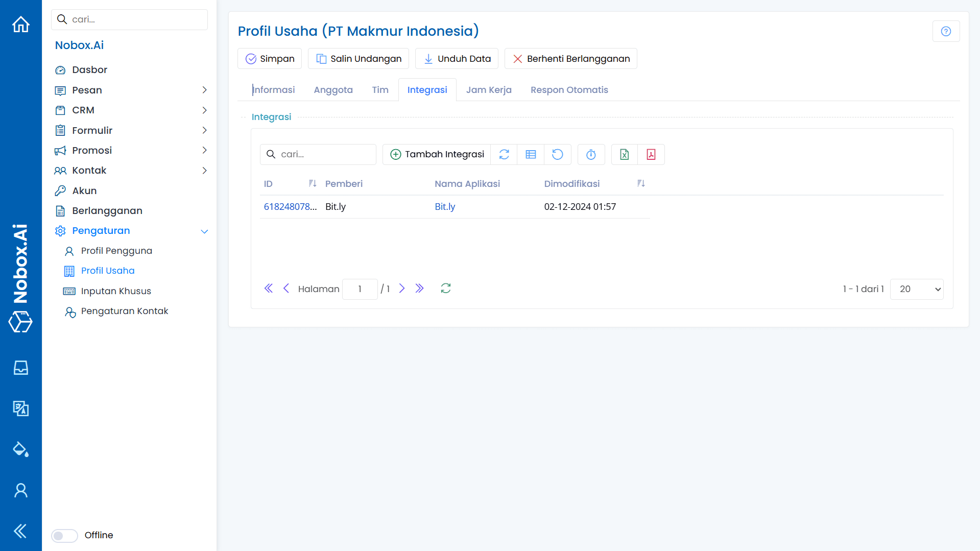Open the Respon Otomatis tab

click(x=569, y=90)
